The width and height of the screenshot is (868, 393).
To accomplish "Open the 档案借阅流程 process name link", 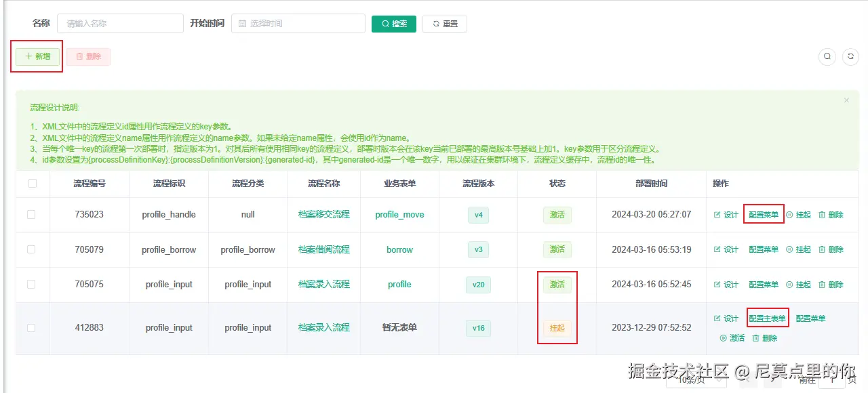I will [x=324, y=249].
